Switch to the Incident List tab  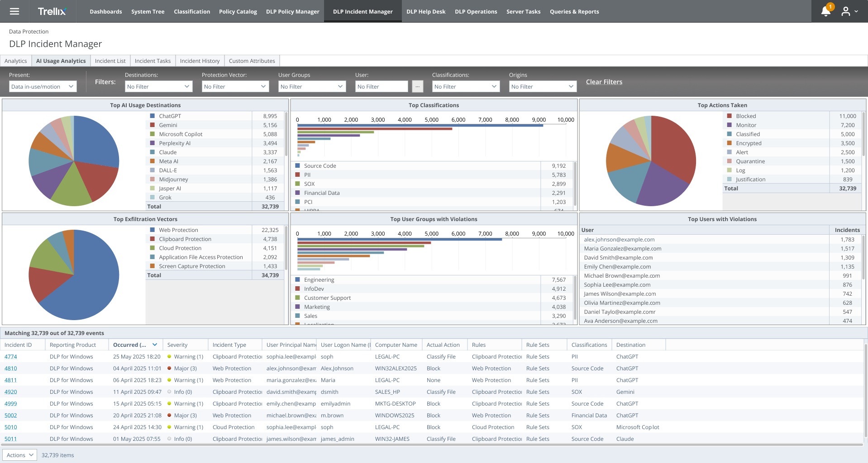(x=110, y=61)
